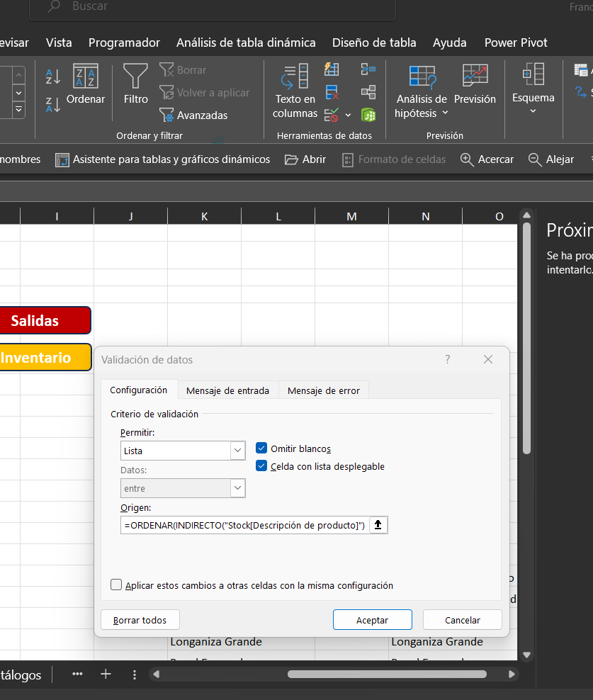Select the Consolidar icon
593x700 pixels.
click(x=367, y=69)
